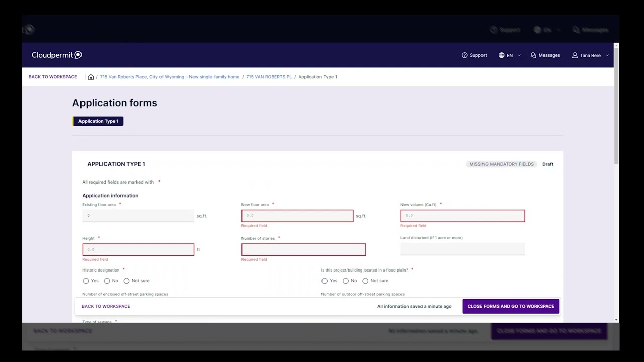Expand the Tana Bere account menu arrow

pos(607,55)
